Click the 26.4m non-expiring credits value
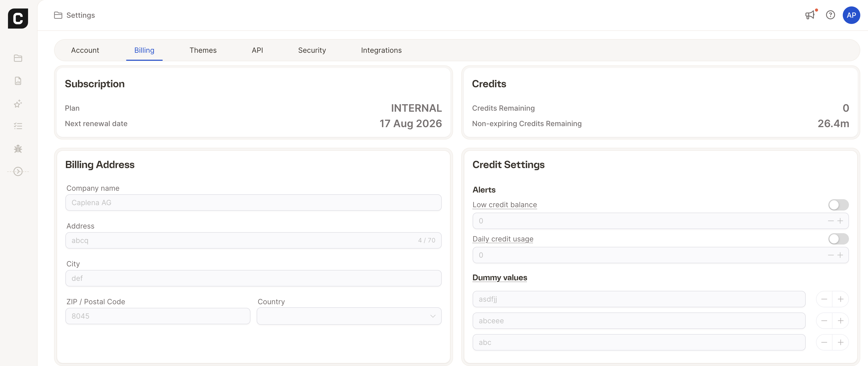The width and height of the screenshot is (868, 366). click(833, 124)
